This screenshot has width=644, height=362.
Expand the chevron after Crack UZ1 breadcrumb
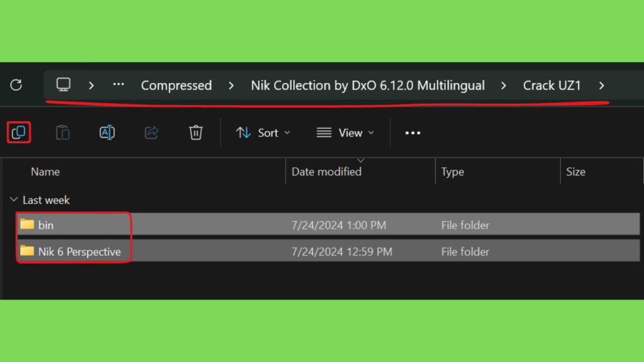click(602, 85)
